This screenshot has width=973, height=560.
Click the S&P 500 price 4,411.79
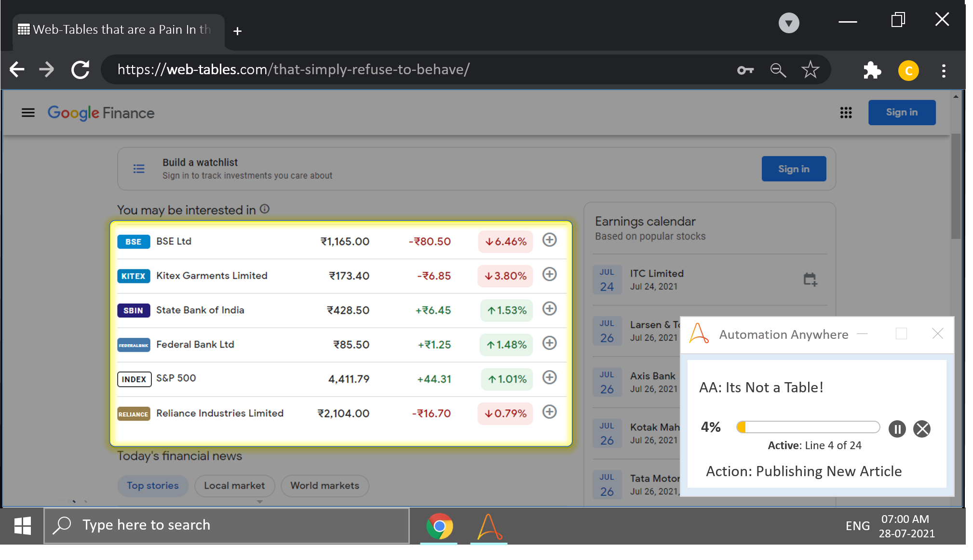coord(349,379)
